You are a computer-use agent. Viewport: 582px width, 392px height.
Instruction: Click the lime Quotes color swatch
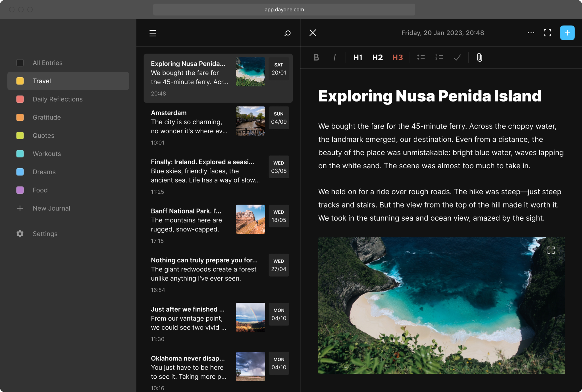click(x=20, y=136)
